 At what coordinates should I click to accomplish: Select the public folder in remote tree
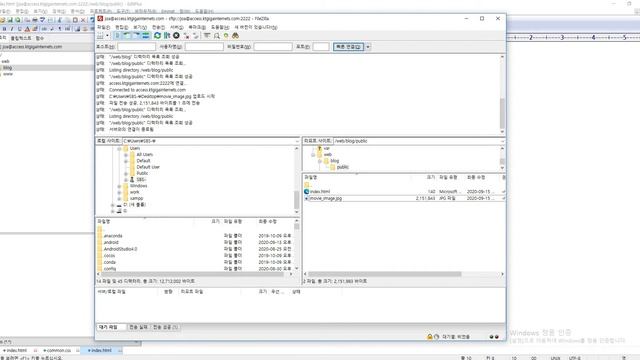click(x=342, y=167)
